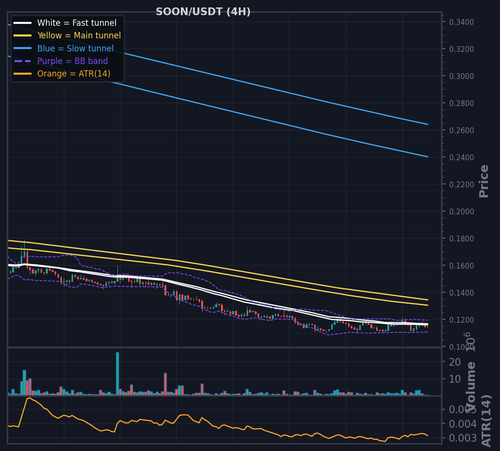Click the Volume axis title

(x=470, y=387)
